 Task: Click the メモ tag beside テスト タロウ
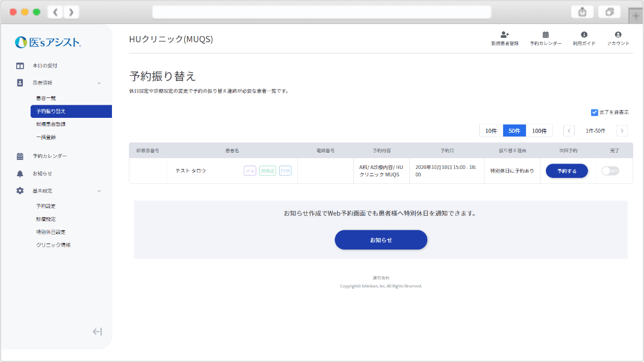[x=250, y=171]
